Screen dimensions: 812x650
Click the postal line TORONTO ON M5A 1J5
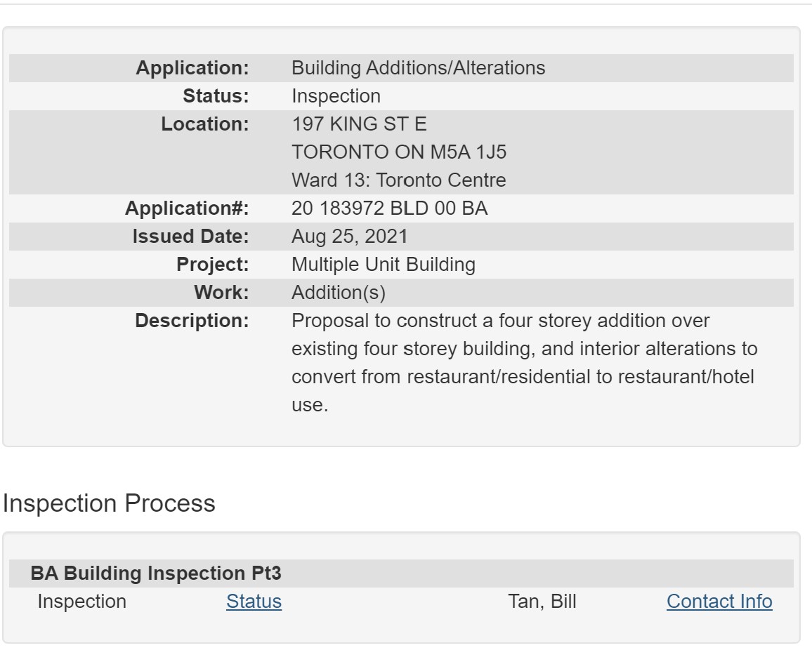pyautogui.click(x=398, y=152)
